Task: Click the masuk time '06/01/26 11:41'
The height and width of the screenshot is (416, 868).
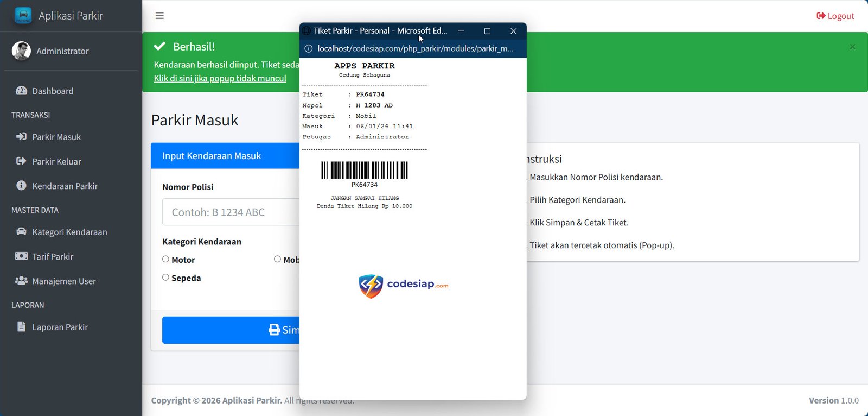Action: pyautogui.click(x=384, y=126)
